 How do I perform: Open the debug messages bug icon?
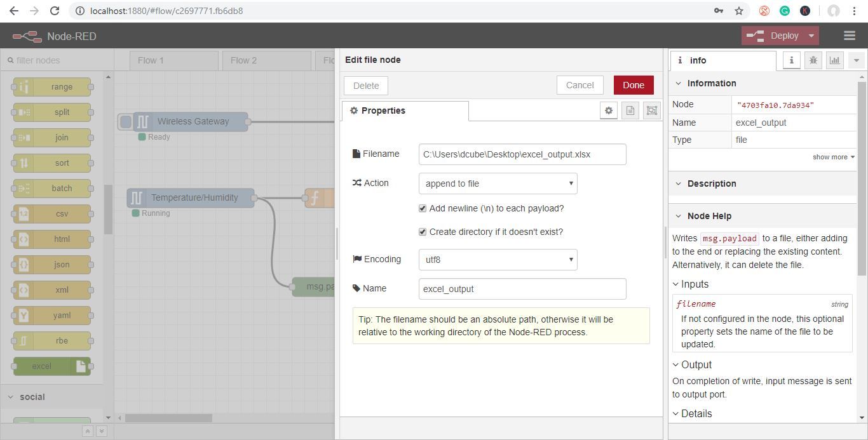813,60
